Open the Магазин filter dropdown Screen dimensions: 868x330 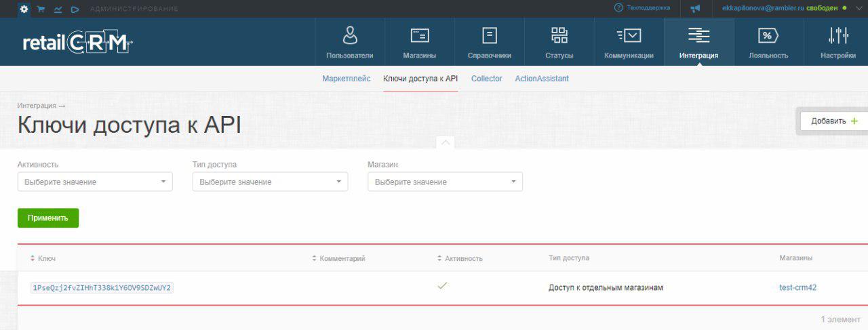(x=445, y=182)
